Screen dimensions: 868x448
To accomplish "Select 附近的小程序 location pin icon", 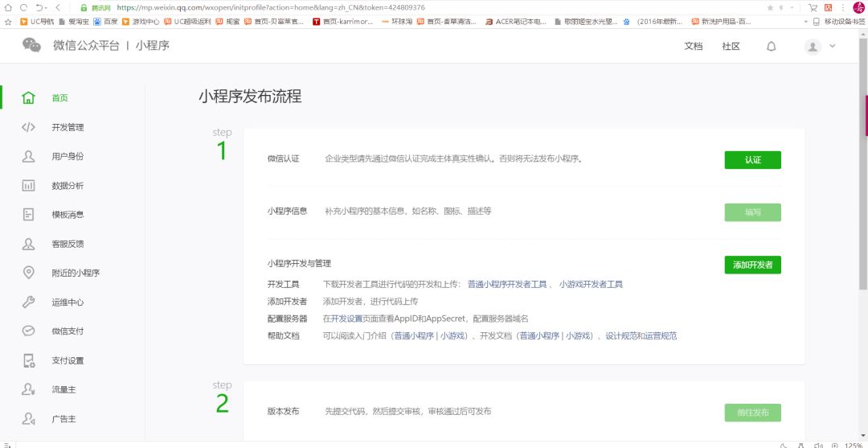I will coord(28,273).
